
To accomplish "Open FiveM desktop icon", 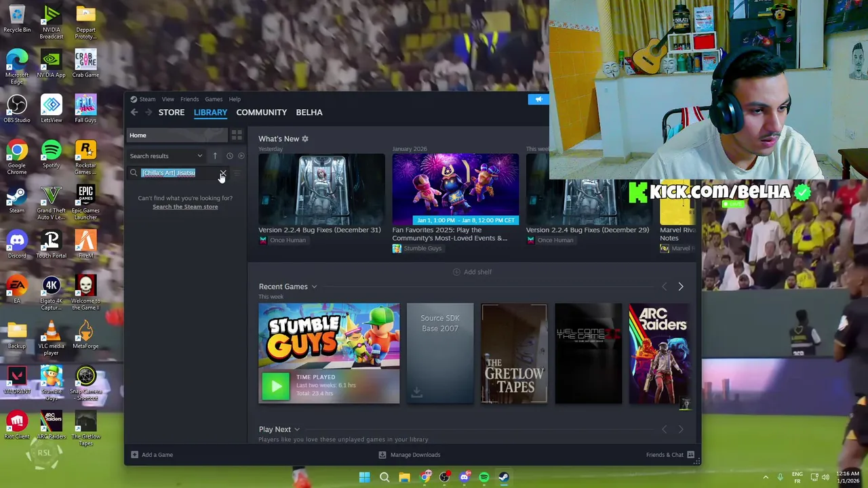I will point(85,244).
